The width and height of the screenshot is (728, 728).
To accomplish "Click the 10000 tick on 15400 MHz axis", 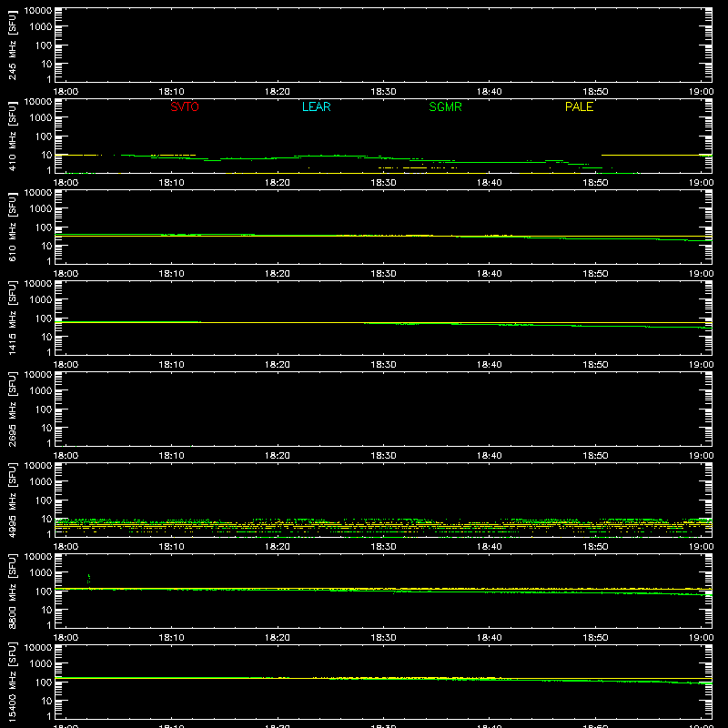I will 38,648.
